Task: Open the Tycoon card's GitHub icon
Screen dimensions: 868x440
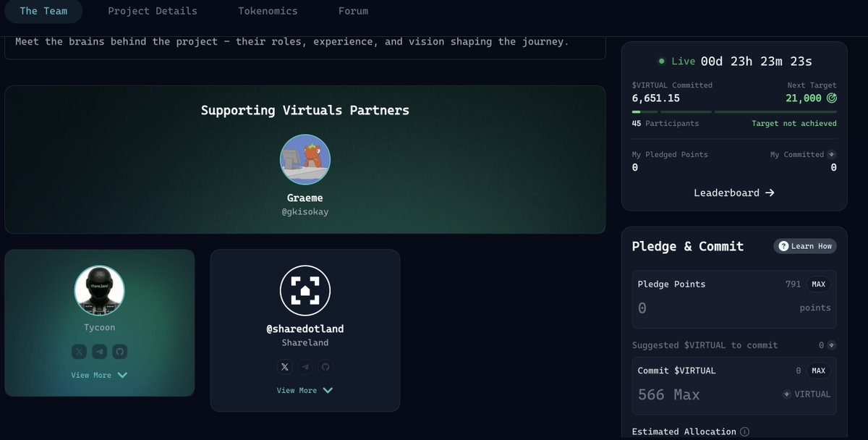Action: pos(120,352)
